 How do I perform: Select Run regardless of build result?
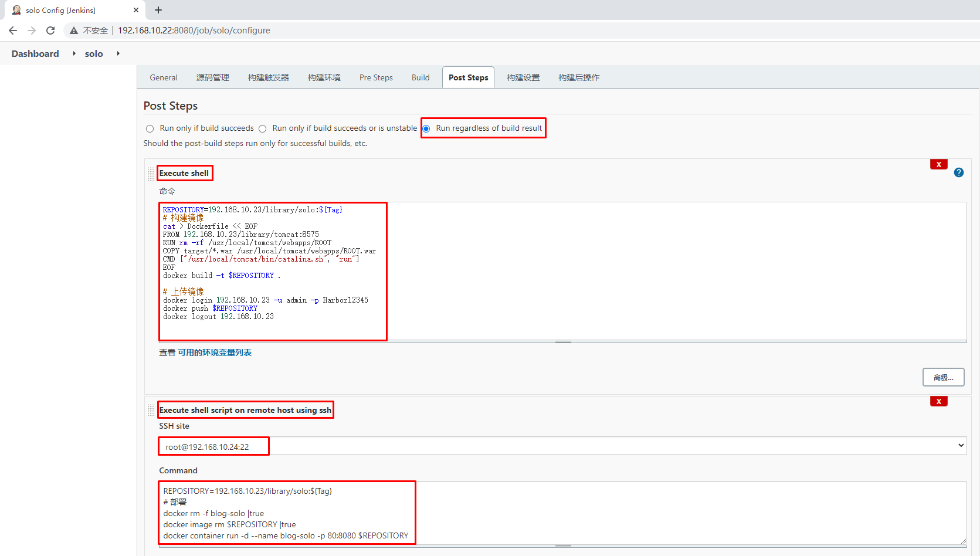click(426, 128)
